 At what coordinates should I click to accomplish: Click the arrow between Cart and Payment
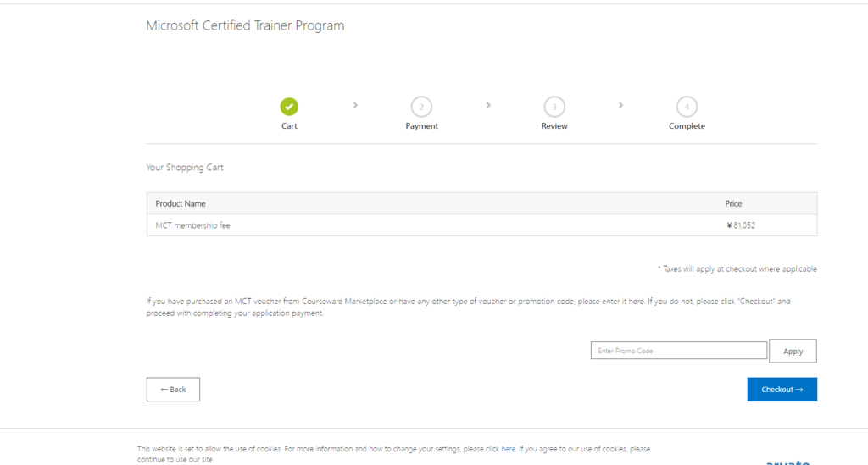[x=355, y=105]
